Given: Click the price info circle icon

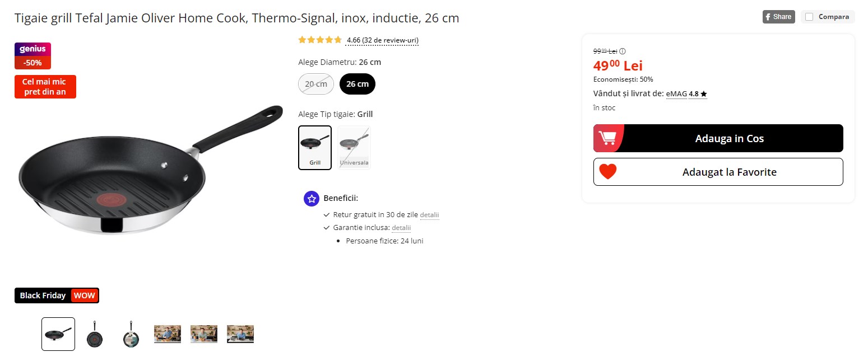Looking at the screenshot, I should click(623, 51).
